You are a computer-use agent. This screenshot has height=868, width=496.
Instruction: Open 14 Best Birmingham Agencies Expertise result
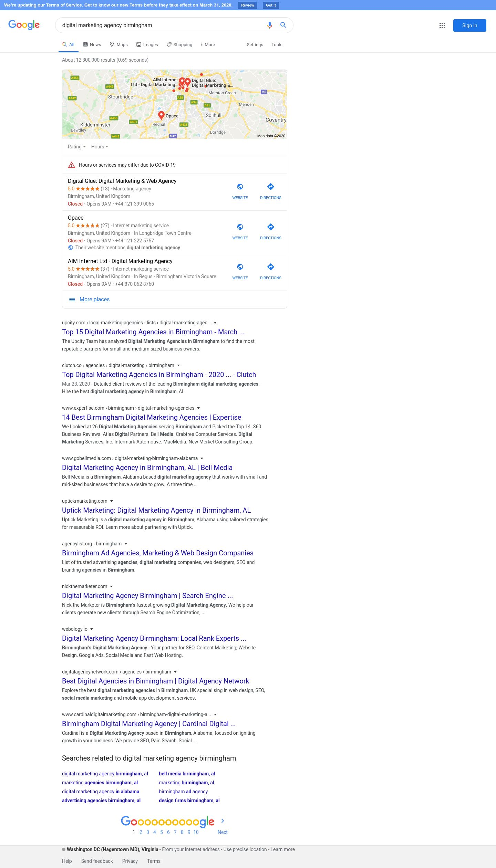pyautogui.click(x=152, y=417)
